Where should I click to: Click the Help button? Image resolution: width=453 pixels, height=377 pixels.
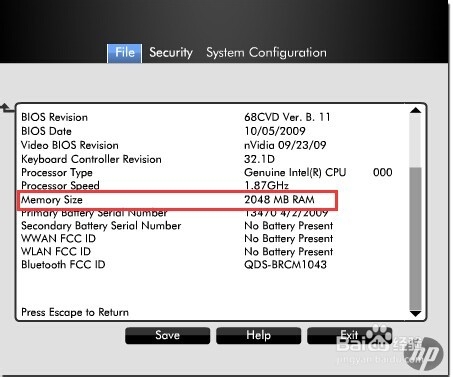[258, 335]
